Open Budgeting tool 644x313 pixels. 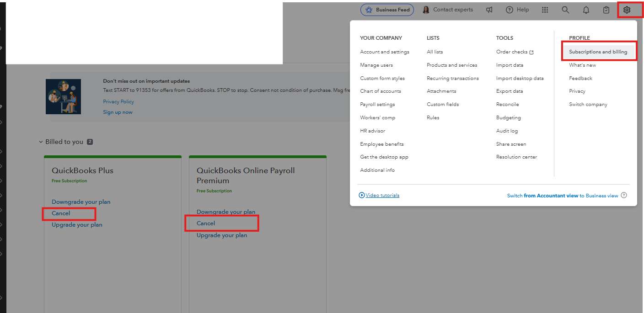click(509, 117)
